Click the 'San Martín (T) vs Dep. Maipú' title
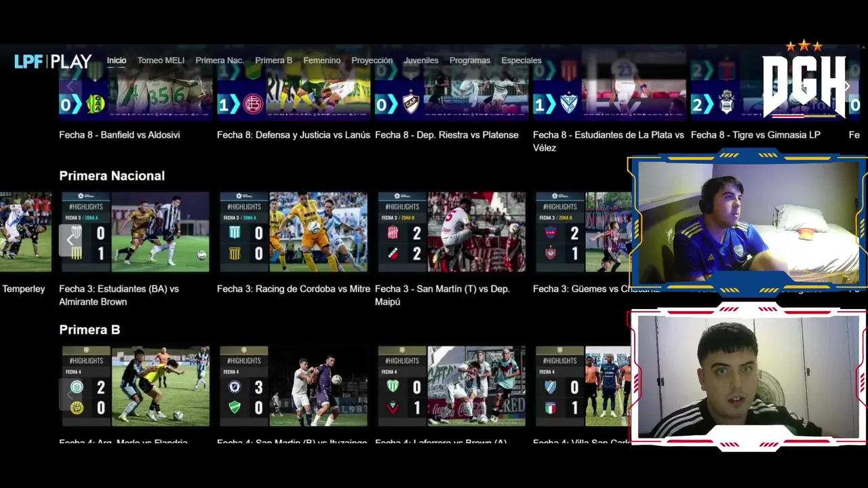Viewport: 868px width, 488px height. pyautogui.click(x=442, y=296)
